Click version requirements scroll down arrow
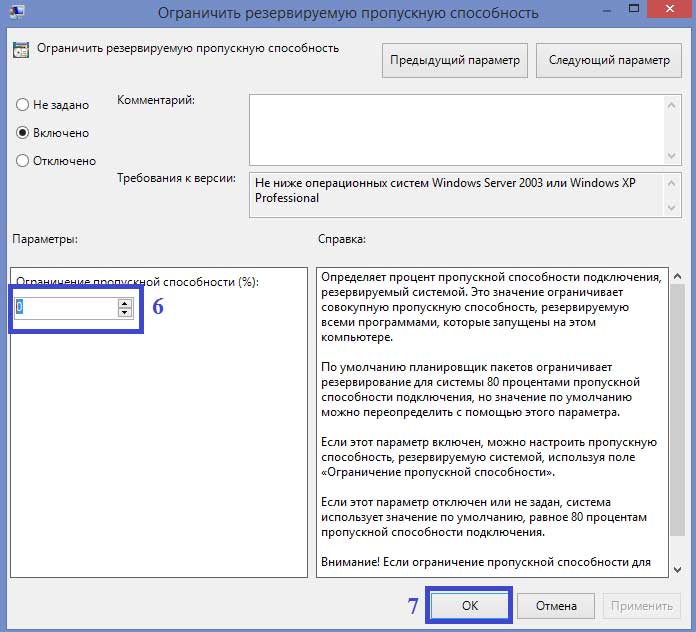Screen dimensions: 696x632 pos(673,207)
